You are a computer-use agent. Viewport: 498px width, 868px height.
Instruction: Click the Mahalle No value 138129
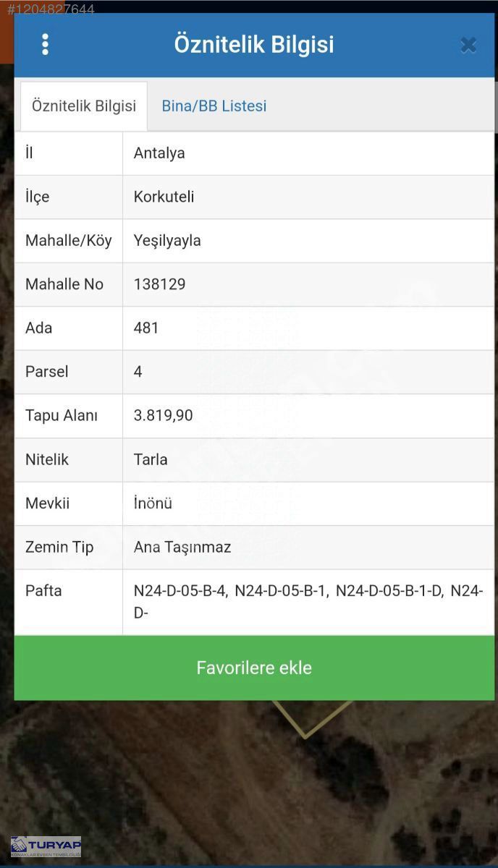[160, 284]
